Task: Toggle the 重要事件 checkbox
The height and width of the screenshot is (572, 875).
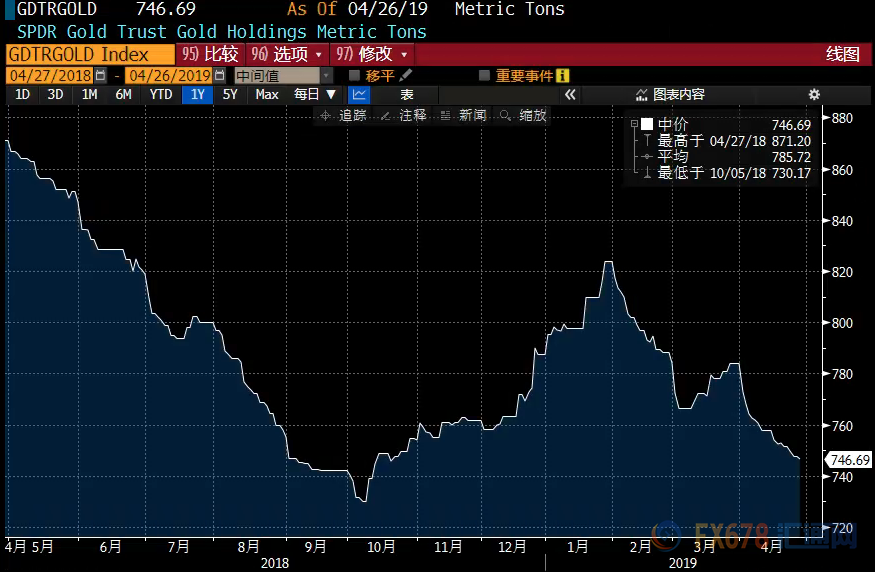Action: pos(485,75)
